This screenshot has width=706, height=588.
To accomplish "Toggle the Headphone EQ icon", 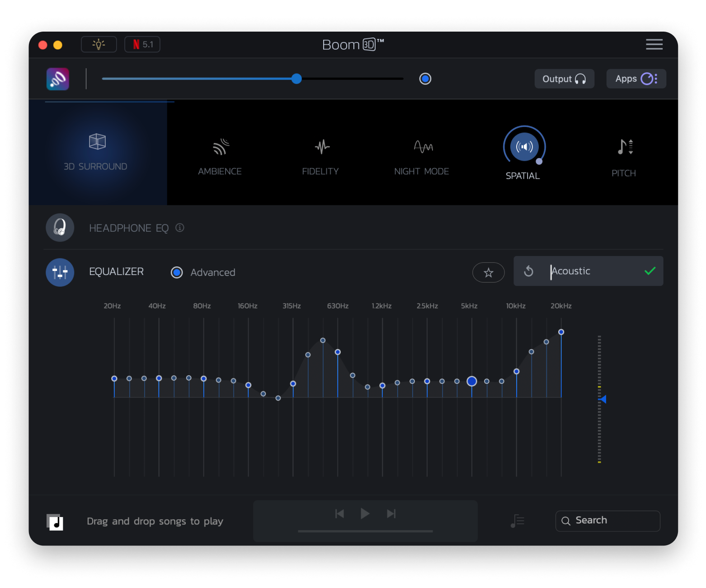I will pyautogui.click(x=60, y=228).
